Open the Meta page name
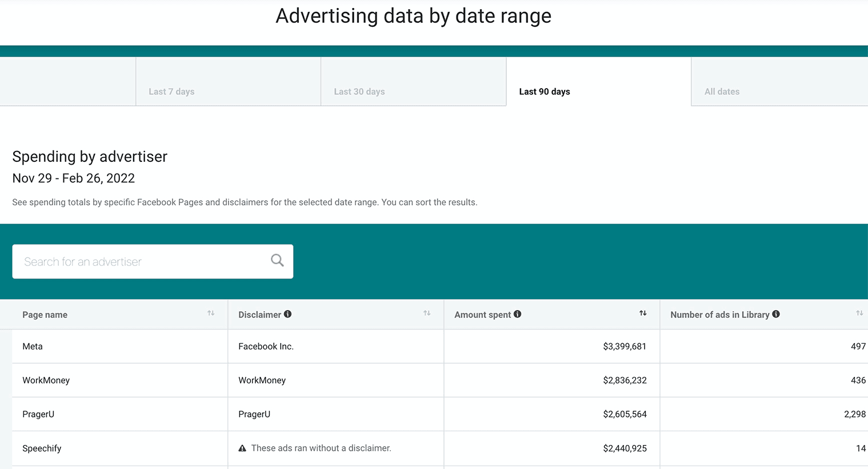The image size is (868, 469). (x=33, y=347)
